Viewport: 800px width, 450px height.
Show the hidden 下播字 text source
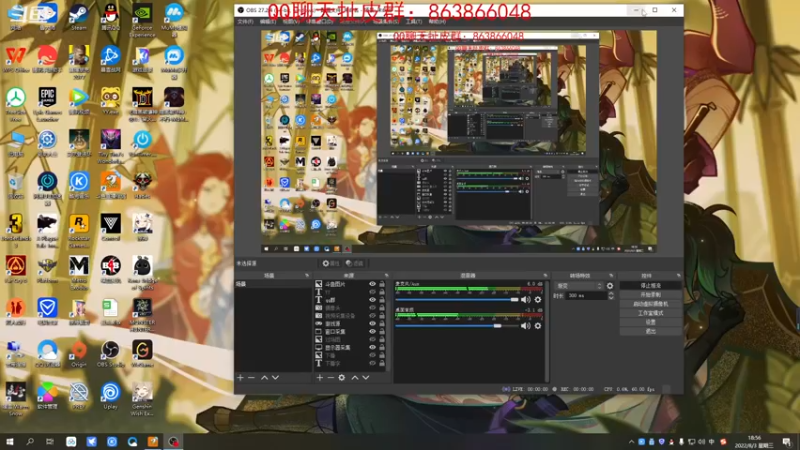pos(372,363)
